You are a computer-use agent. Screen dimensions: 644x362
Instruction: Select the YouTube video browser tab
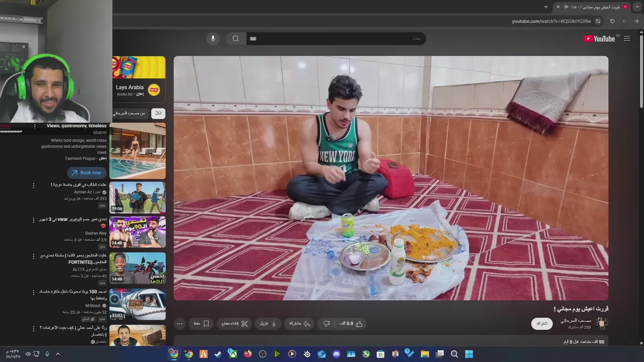click(592, 7)
